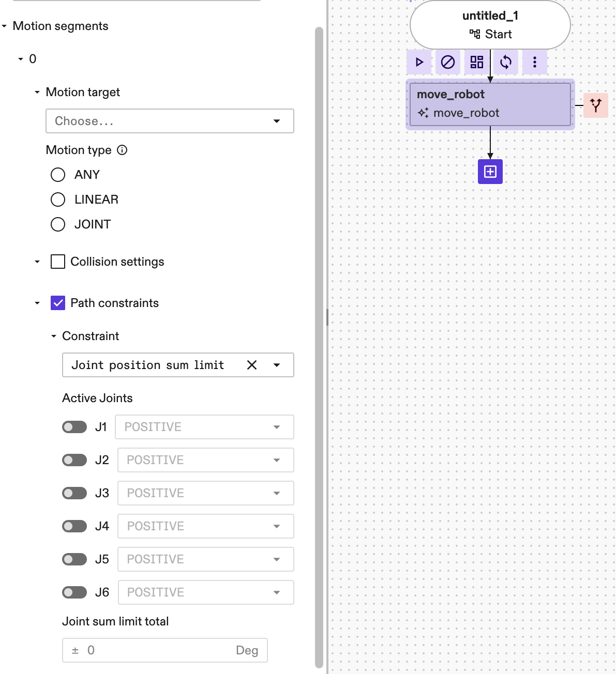This screenshot has height=674, width=616.
Task: Click the loop/refresh icon above the move_robot node
Action: (x=506, y=62)
